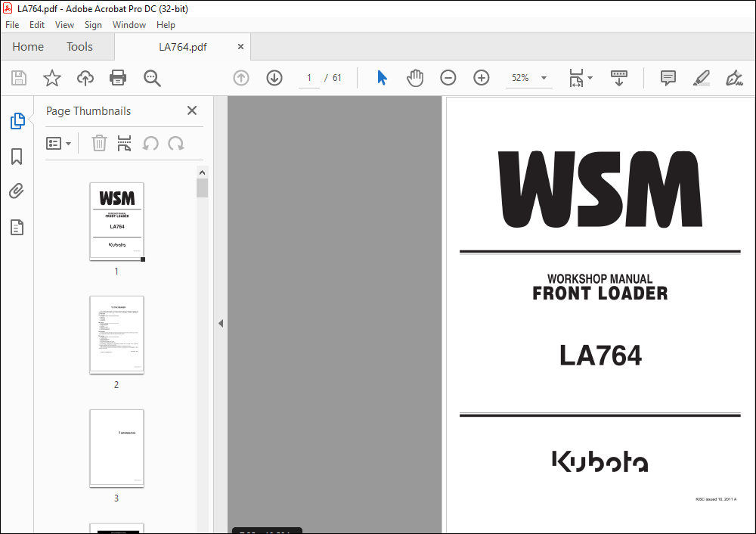This screenshot has height=534, width=756.
Task: Open the Window menu
Action: click(x=129, y=25)
